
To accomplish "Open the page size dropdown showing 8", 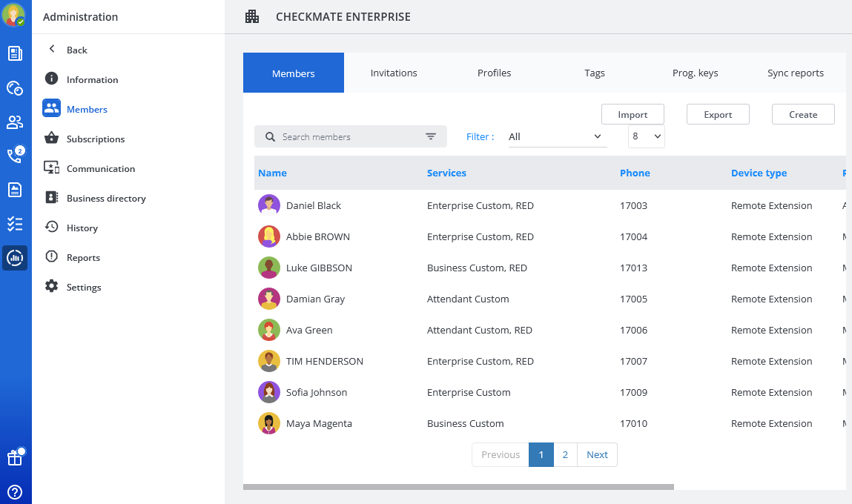I will click(646, 136).
